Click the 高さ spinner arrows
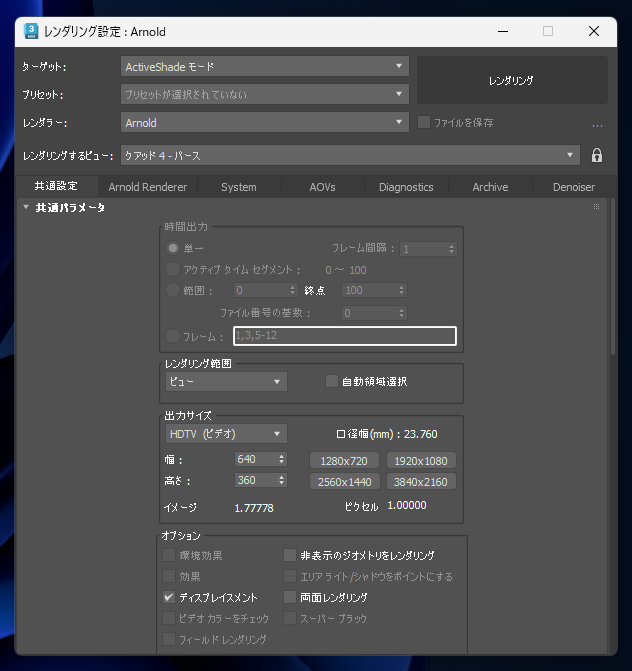 [x=282, y=480]
